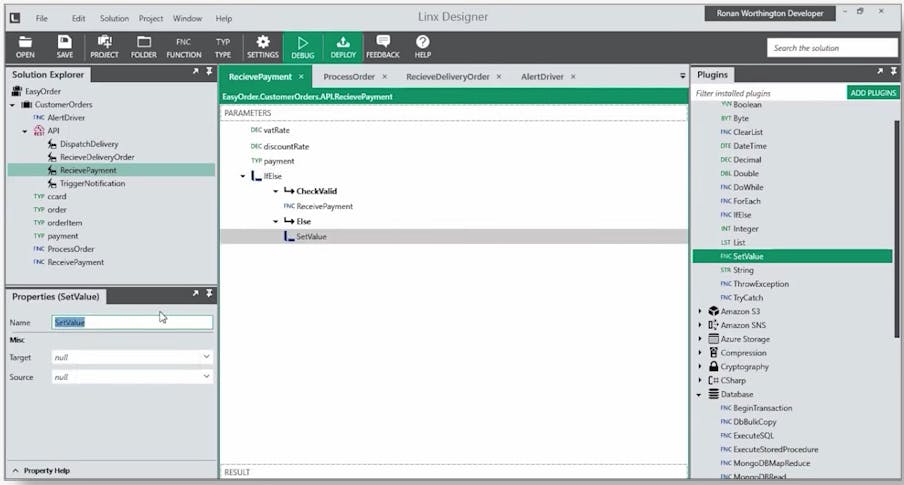Select ForEach in Plugins list
The image size is (904, 485).
tap(747, 201)
